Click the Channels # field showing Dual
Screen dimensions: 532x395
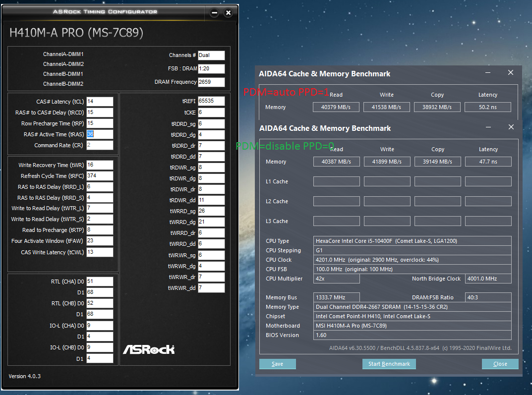click(211, 56)
